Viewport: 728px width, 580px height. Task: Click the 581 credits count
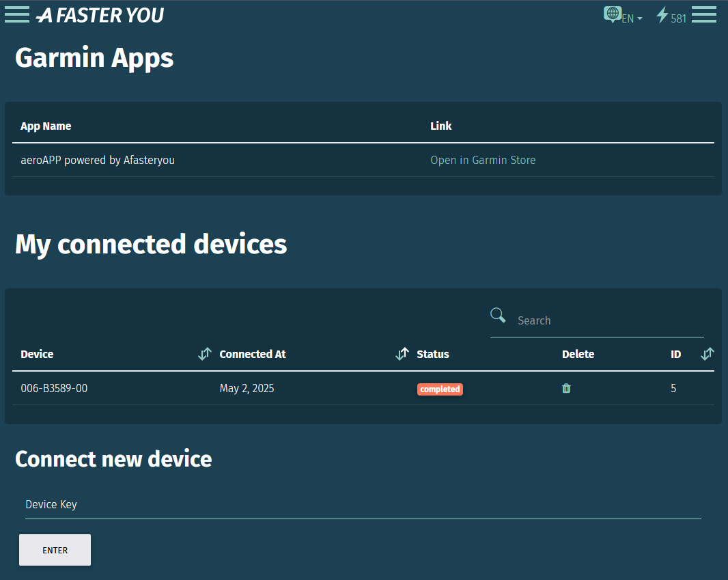point(678,18)
